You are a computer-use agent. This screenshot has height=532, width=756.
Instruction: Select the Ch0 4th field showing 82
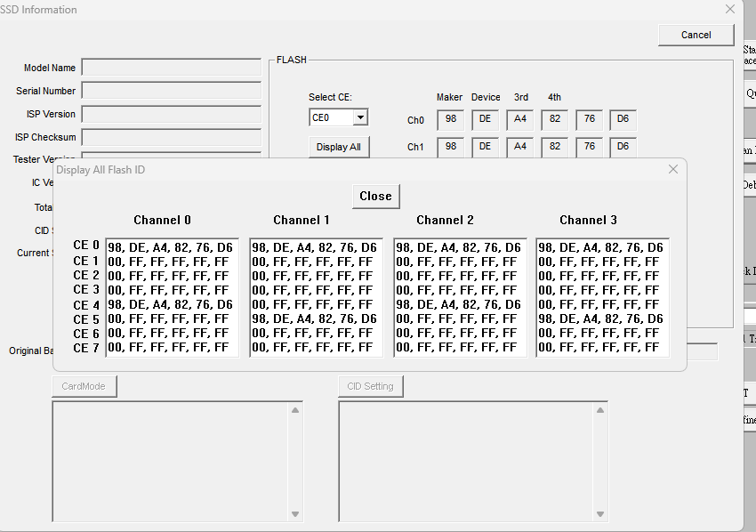(x=554, y=119)
